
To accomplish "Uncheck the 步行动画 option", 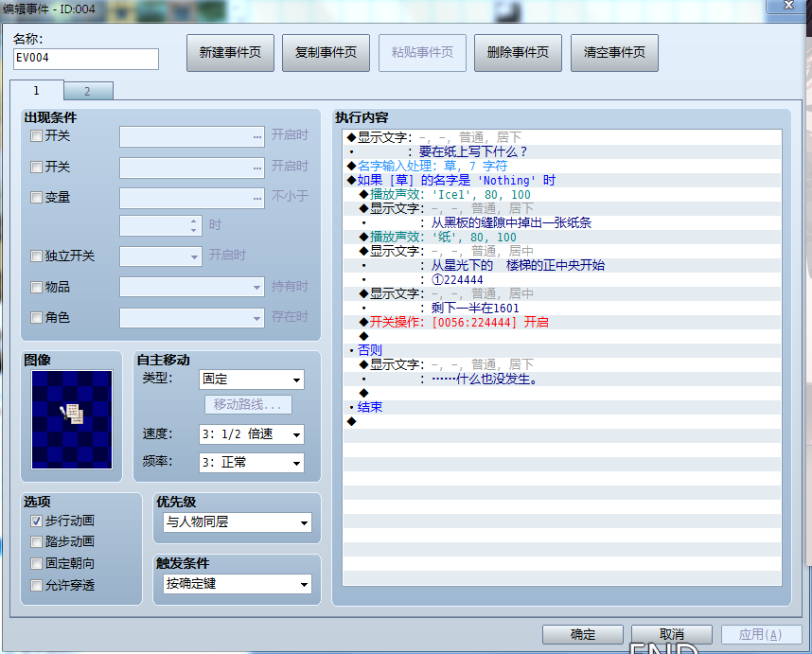I will click(36, 521).
